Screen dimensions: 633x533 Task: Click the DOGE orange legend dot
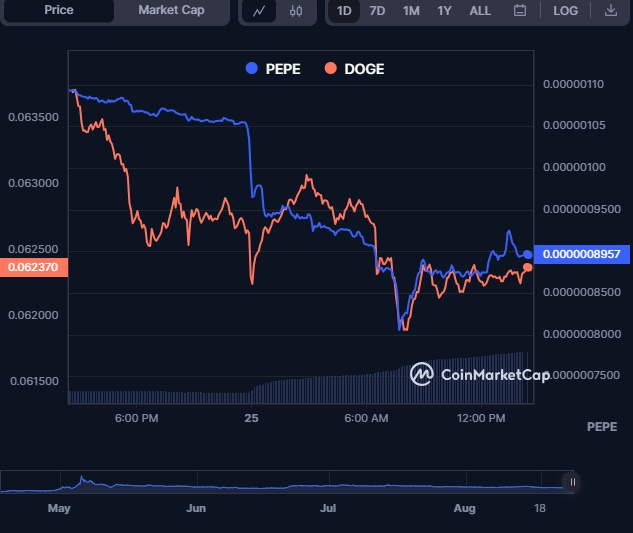pyautogui.click(x=331, y=68)
